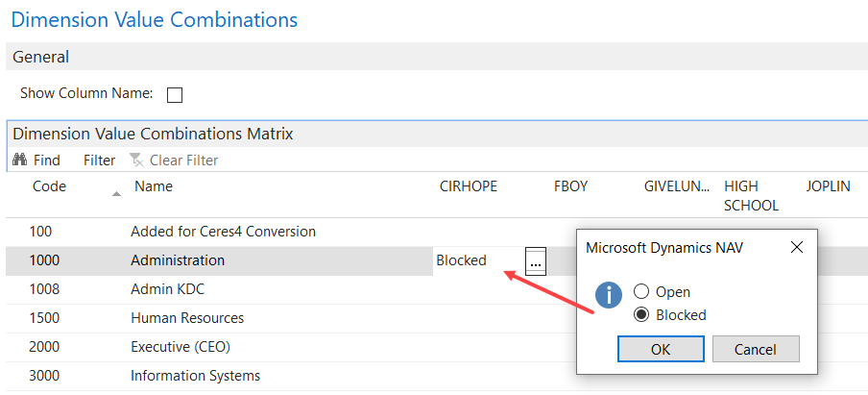Collapse the Dimension Value Combinations Matrix header

[153, 135]
